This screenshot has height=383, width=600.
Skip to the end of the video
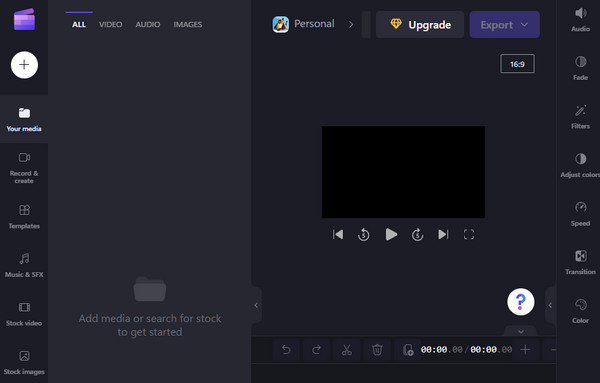click(443, 234)
